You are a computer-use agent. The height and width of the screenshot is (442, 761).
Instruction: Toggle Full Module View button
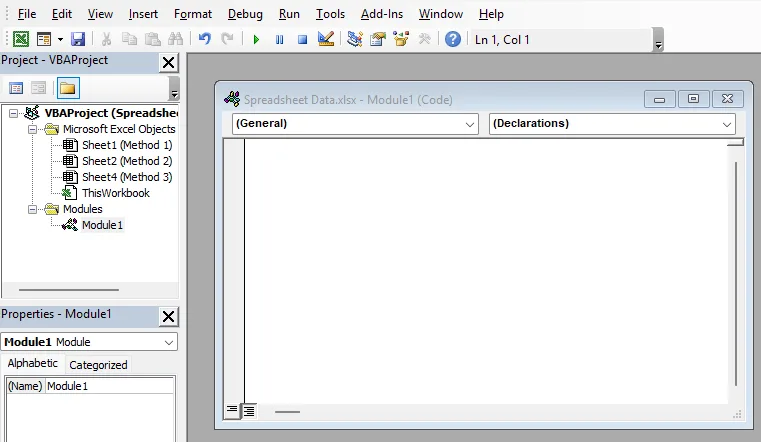tap(249, 411)
